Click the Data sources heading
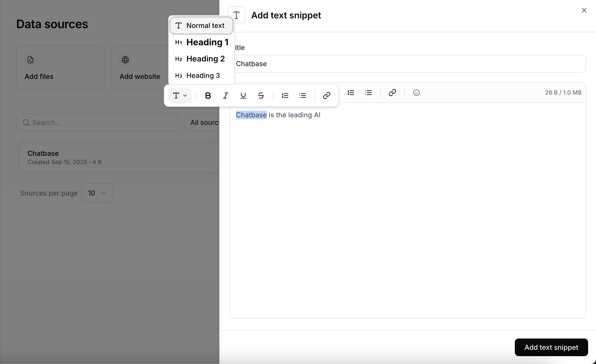596x364 pixels. (52, 24)
